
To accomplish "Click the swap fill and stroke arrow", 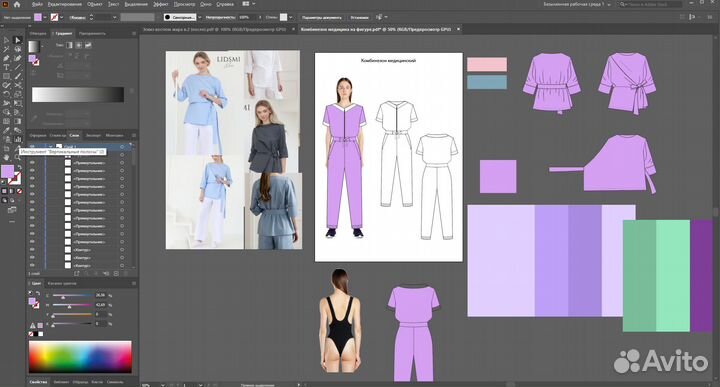I will [x=19, y=168].
